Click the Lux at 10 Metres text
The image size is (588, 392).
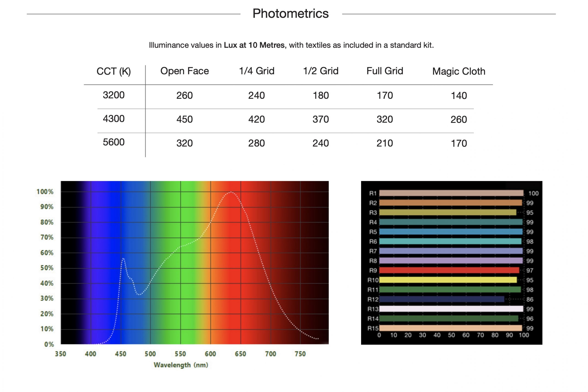[254, 45]
